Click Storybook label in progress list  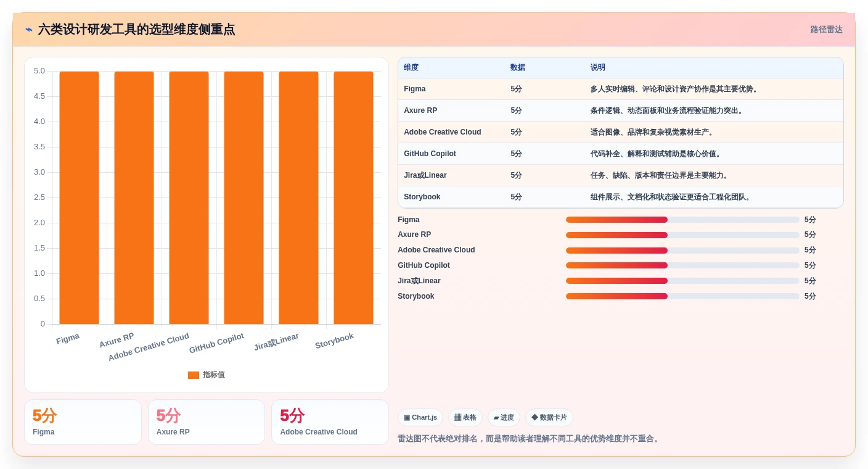416,296
